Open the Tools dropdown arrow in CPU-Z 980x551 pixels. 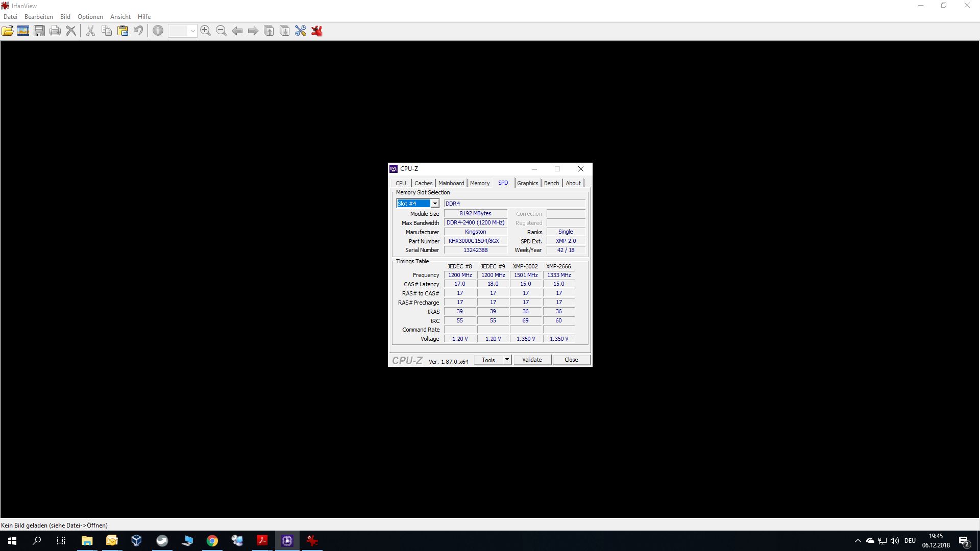pos(507,360)
